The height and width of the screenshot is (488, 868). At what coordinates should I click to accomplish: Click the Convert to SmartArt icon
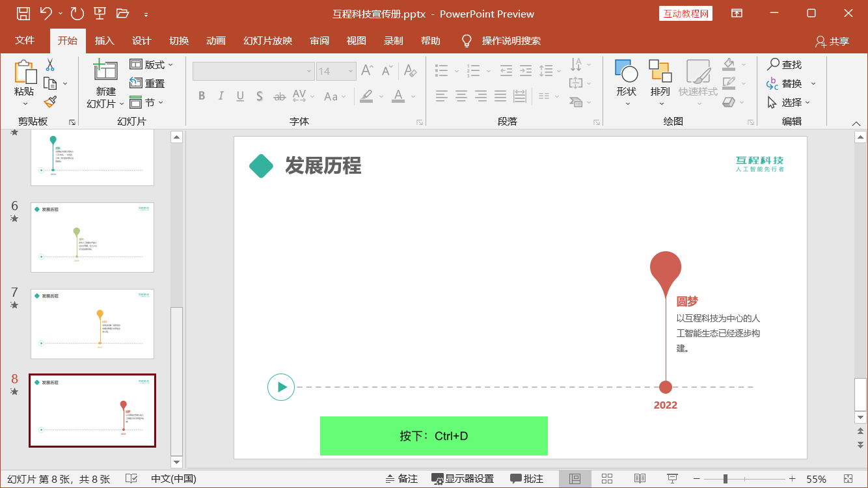point(576,102)
